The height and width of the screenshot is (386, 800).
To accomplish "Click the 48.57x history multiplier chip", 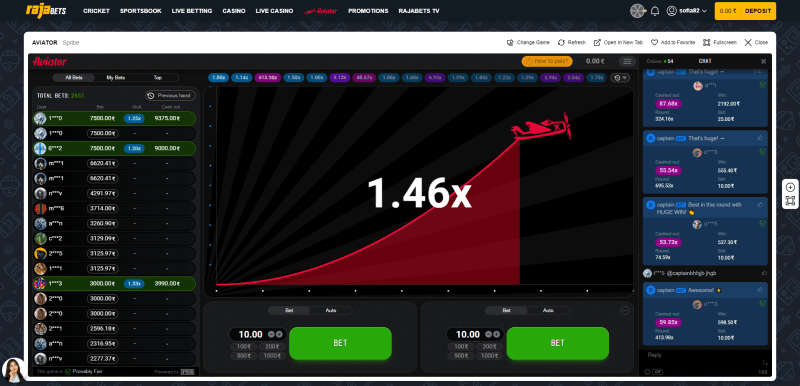I will [364, 78].
